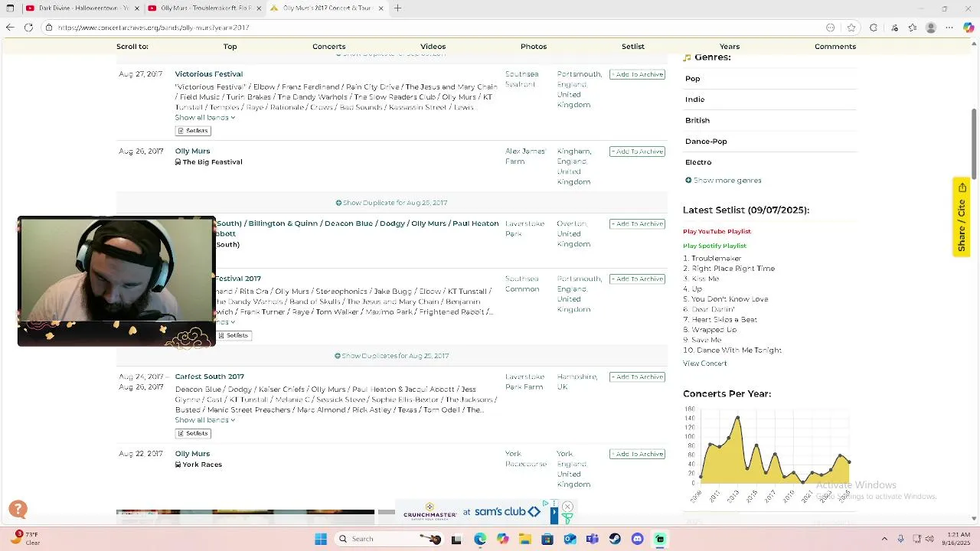Go back with the browser back arrow
The image size is (980, 551).
pos(10,28)
